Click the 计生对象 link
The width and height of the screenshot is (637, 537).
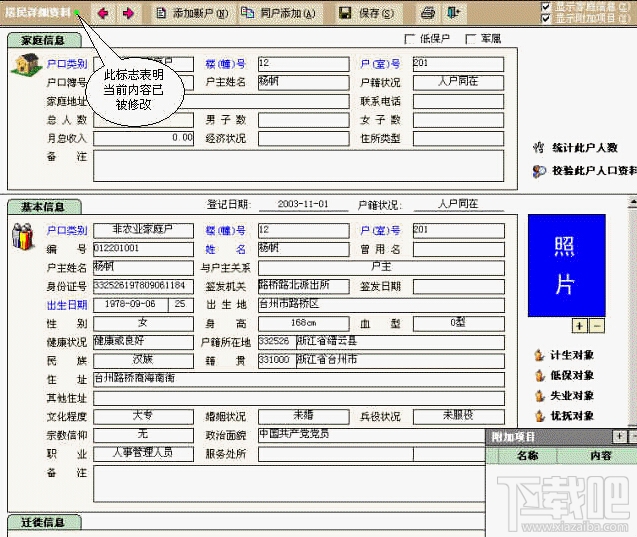point(572,355)
